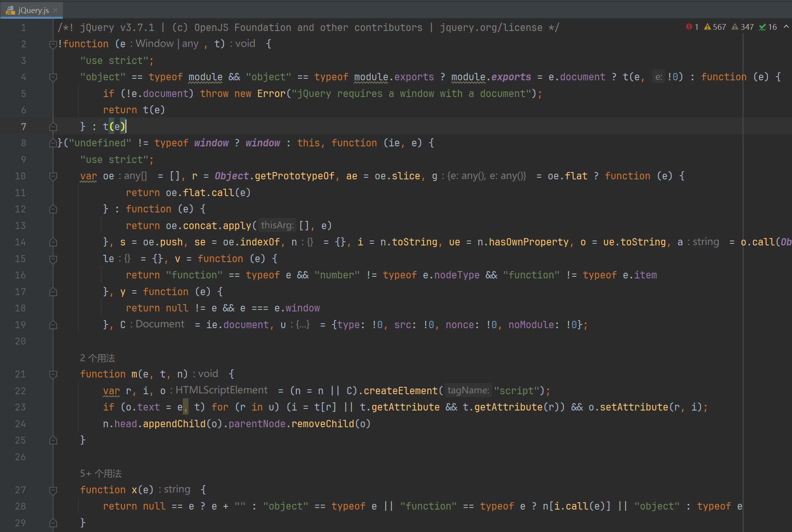Viewport: 792px width, 532px height.
Task: Click the collapsed {...} hint on line 19
Action: [x=303, y=325]
